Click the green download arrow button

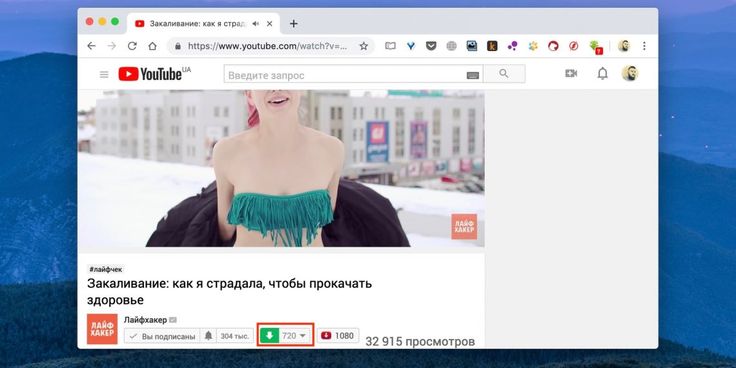(269, 336)
